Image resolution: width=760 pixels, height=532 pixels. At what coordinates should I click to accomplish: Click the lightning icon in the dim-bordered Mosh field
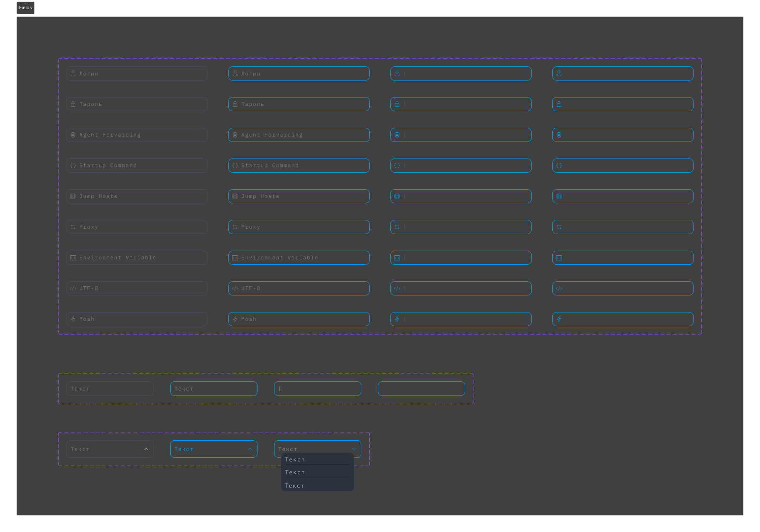click(73, 319)
